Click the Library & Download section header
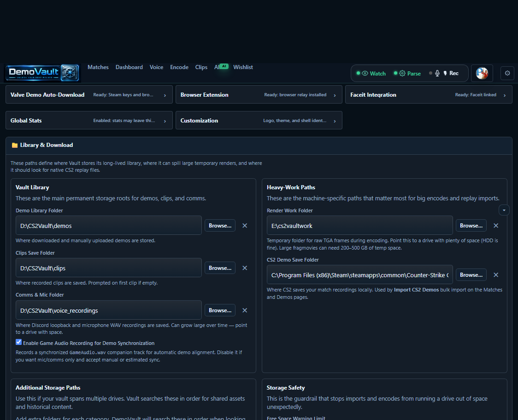 click(259, 146)
